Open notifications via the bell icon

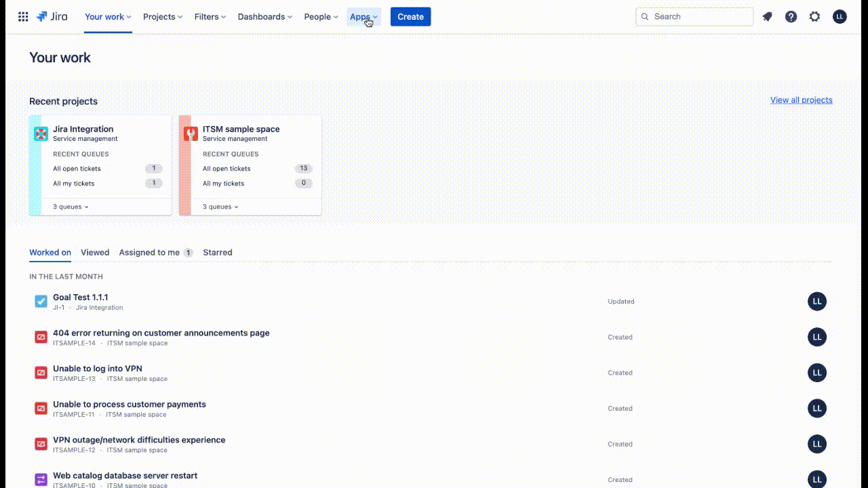click(766, 16)
